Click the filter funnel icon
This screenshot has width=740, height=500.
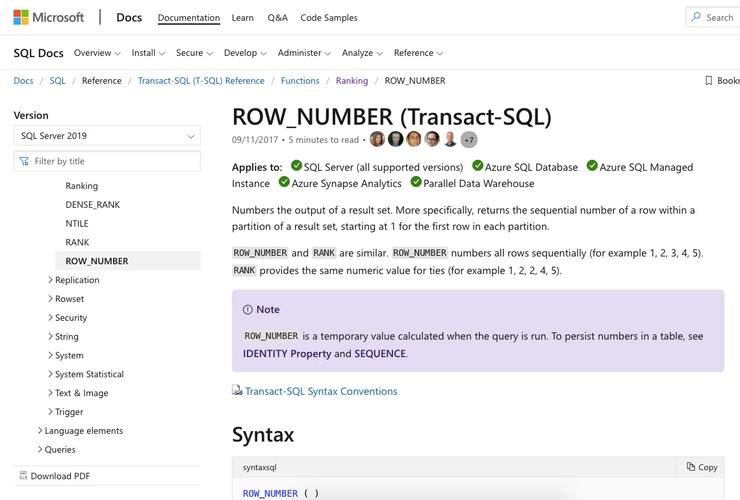24,161
